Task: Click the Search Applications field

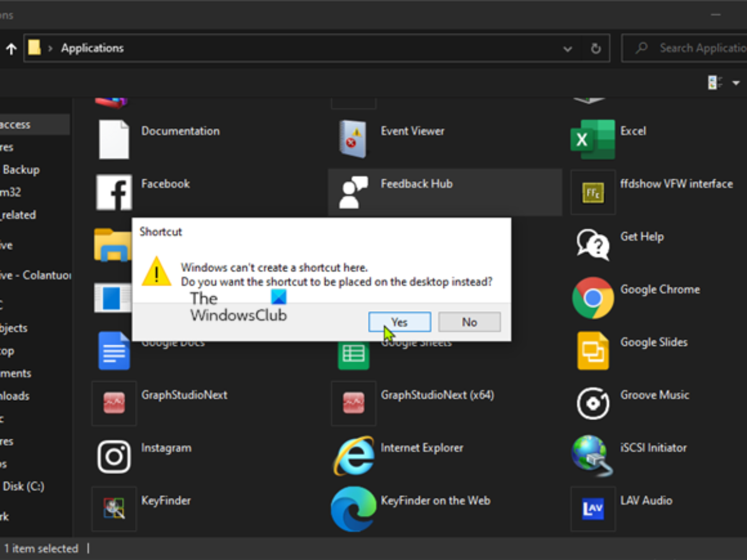Action: (x=685, y=48)
